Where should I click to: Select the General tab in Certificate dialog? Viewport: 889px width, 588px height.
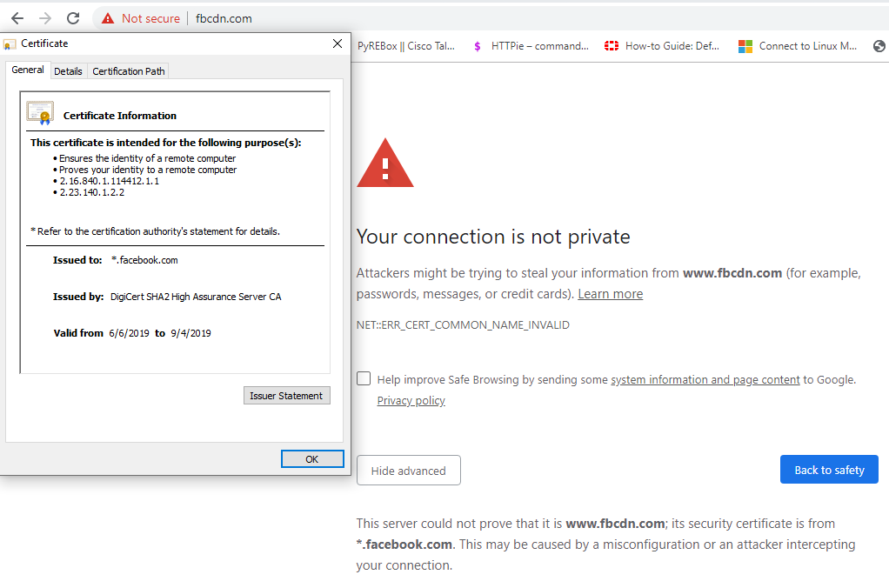(28, 70)
